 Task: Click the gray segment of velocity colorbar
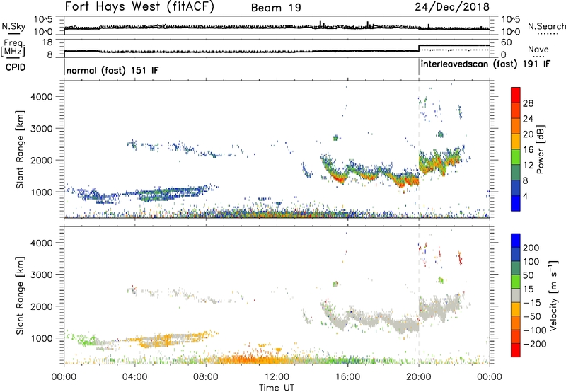516,295
